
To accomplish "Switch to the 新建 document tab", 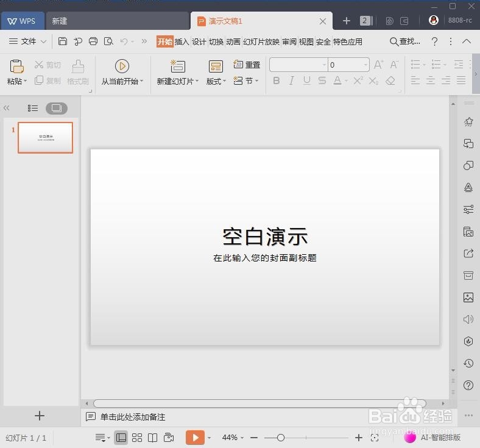I will click(118, 21).
